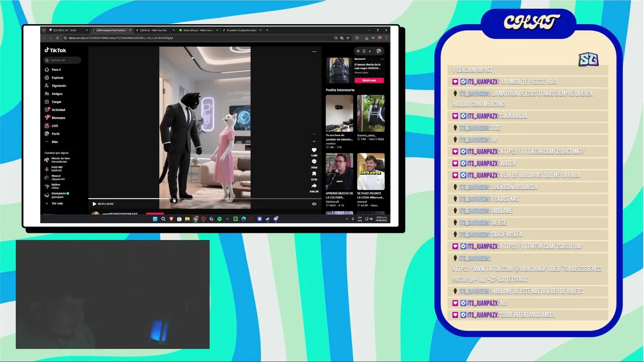Play the TikTok video

pyautogui.click(x=94, y=204)
